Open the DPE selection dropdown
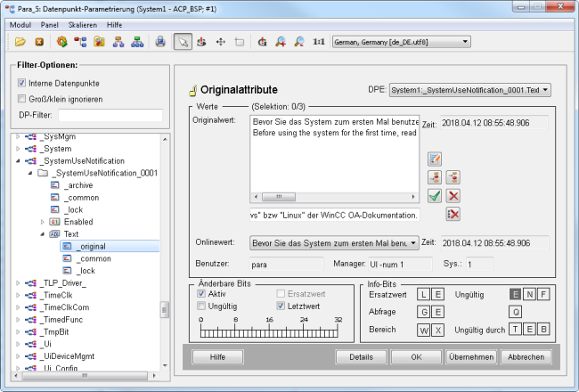The width and height of the screenshot is (579, 392). pyautogui.click(x=470, y=90)
